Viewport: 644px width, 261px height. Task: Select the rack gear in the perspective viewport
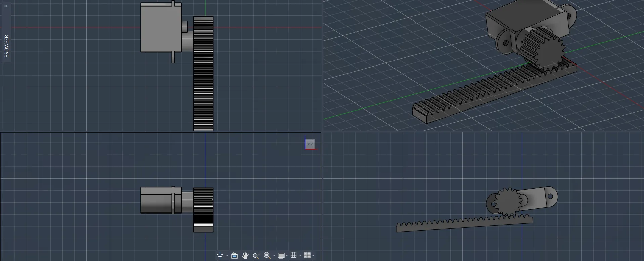495,92
